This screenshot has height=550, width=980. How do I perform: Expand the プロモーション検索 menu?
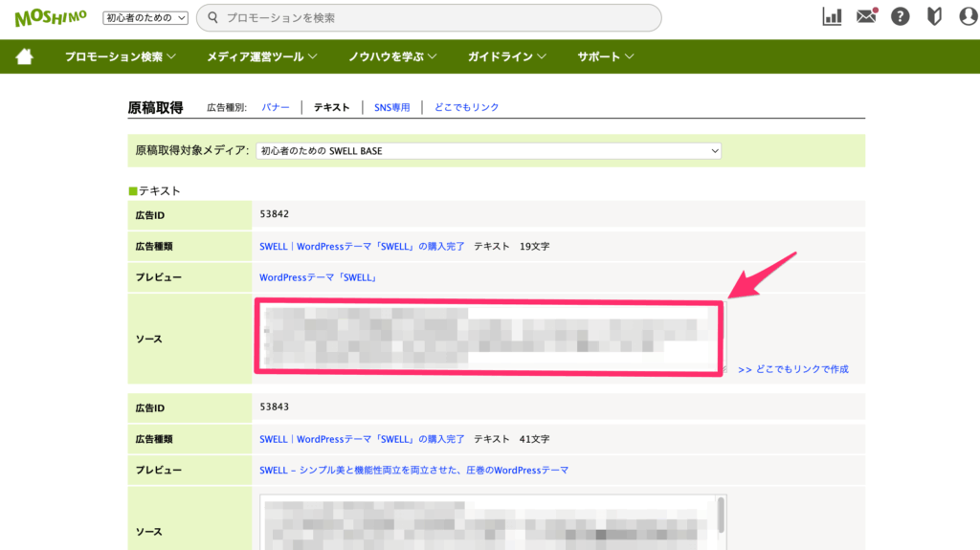coord(121,56)
